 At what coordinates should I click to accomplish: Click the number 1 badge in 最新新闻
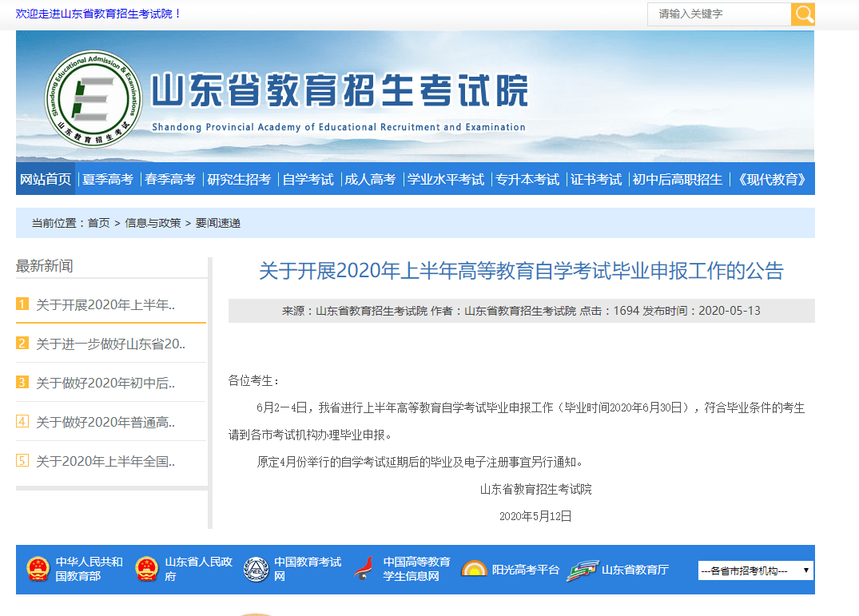pyautogui.click(x=22, y=304)
